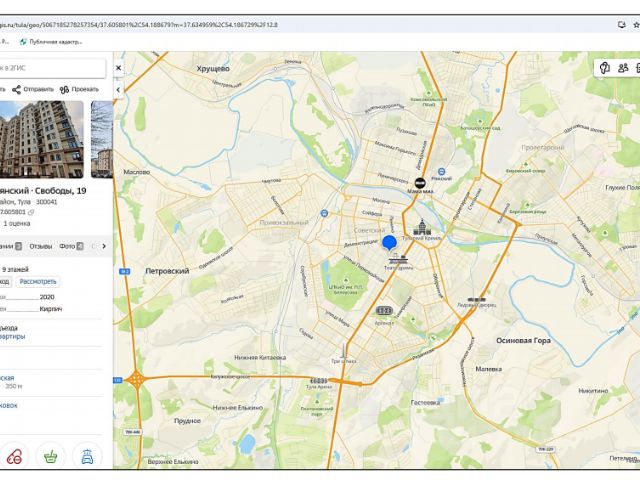Click the '9 этажей' text

(x=16, y=269)
